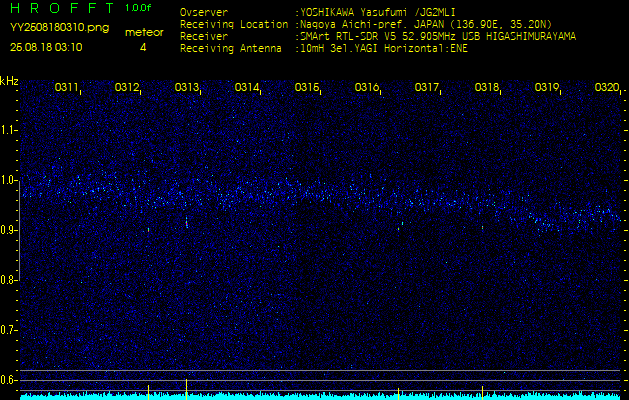The width and height of the screenshot is (629, 400).
Task: Select the timestamp 25.08.18 03:10
Action: 46,47
